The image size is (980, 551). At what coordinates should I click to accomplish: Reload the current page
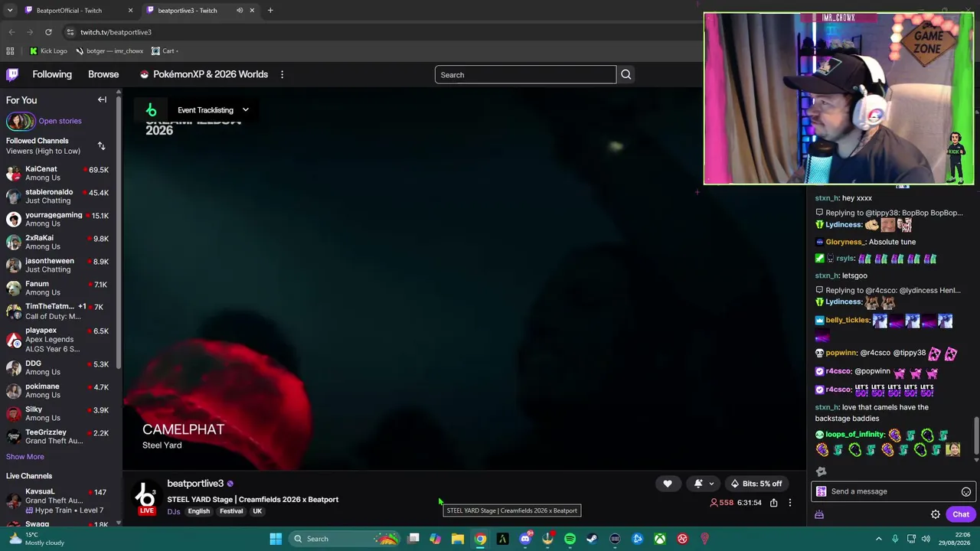48,32
